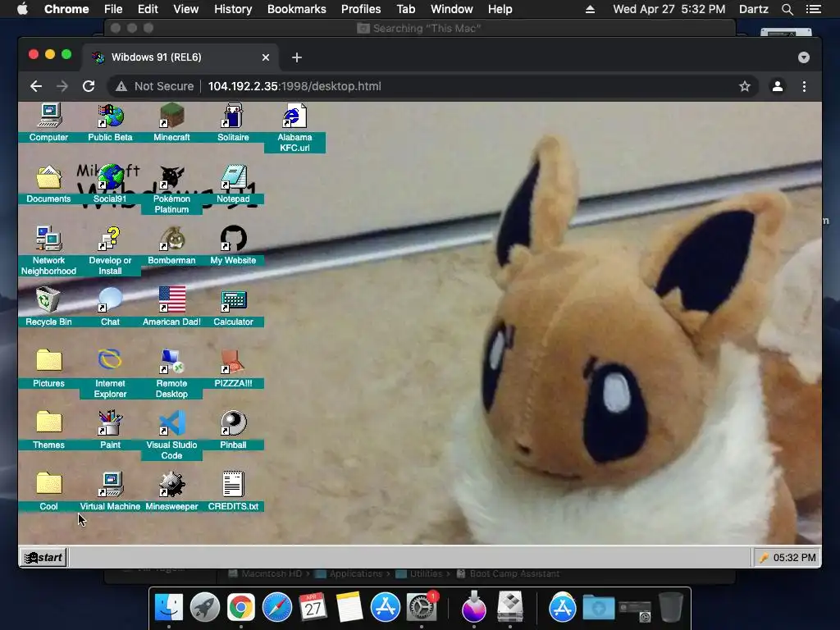
Task: Open the Window menu in the menu bar
Action: coord(452,9)
